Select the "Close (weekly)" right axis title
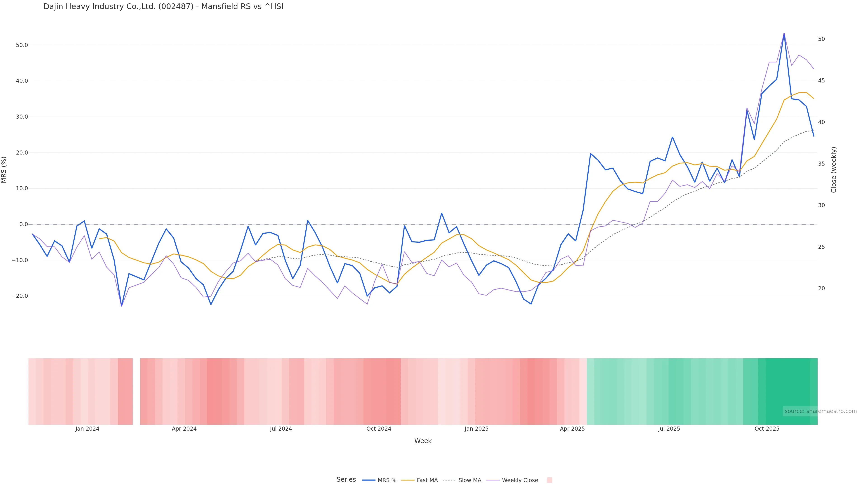This screenshot has height=488, width=868. pyautogui.click(x=834, y=170)
